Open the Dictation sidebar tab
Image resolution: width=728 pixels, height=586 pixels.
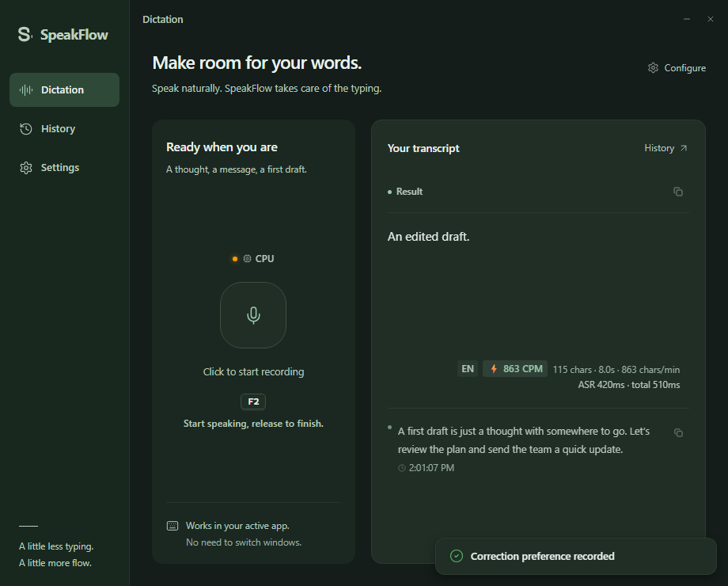[65, 89]
